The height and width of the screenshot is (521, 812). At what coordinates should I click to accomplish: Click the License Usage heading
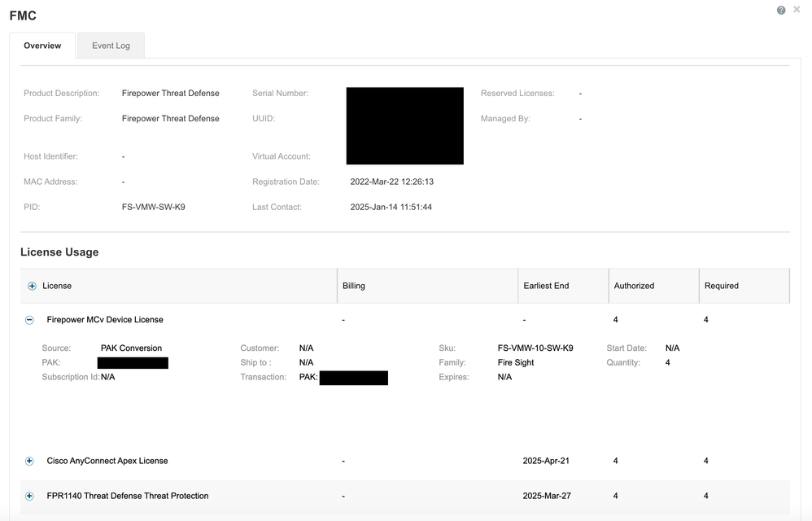[x=59, y=252]
